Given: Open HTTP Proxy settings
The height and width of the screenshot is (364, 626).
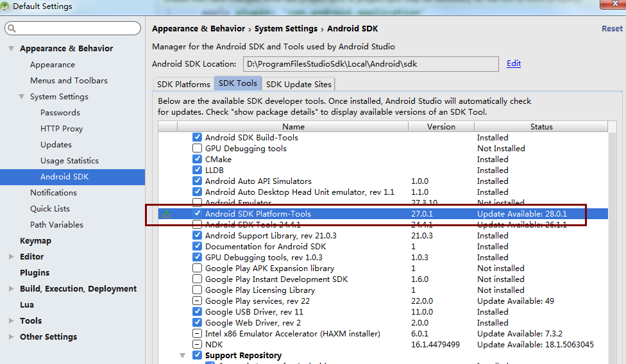Looking at the screenshot, I should point(62,129).
